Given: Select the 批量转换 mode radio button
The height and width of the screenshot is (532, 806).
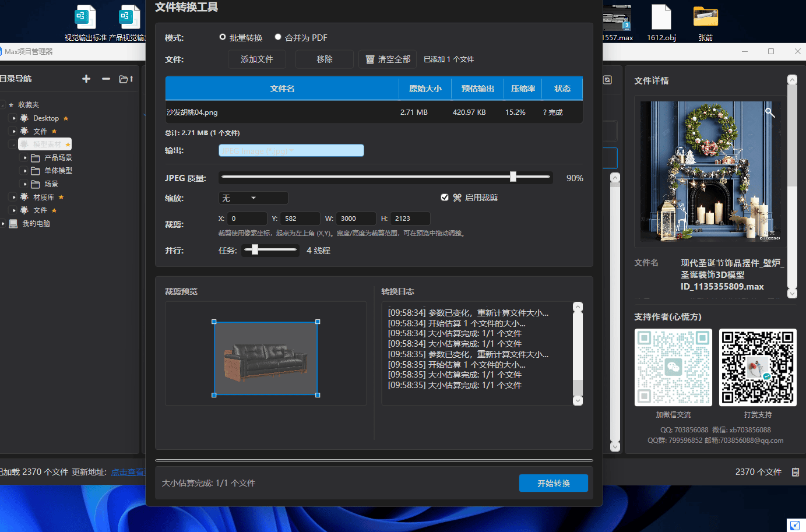Looking at the screenshot, I should [223, 37].
